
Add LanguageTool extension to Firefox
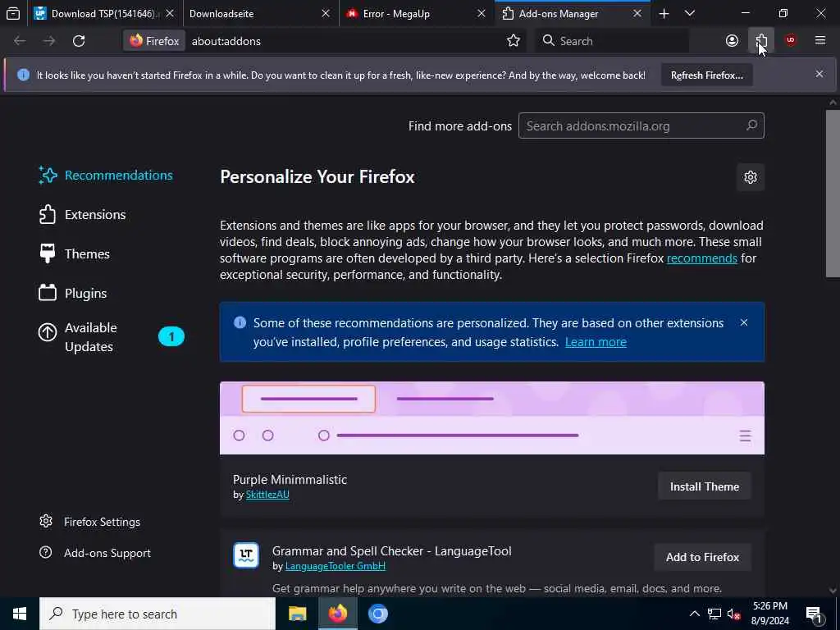(702, 557)
